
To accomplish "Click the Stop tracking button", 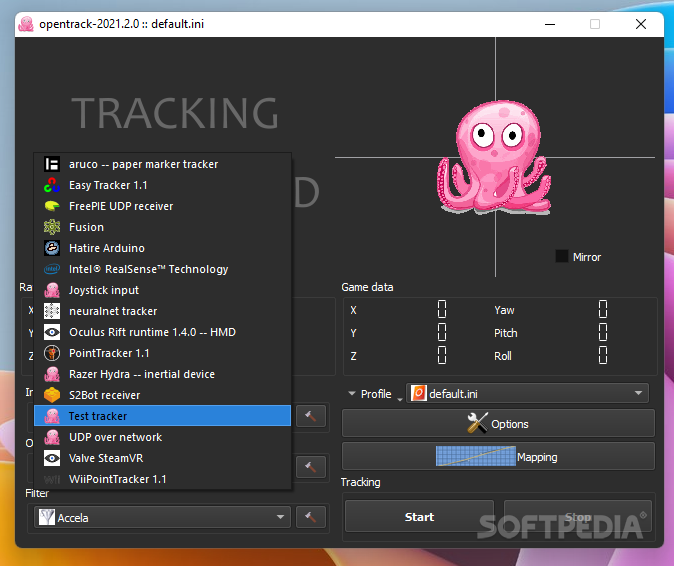I will [x=578, y=517].
